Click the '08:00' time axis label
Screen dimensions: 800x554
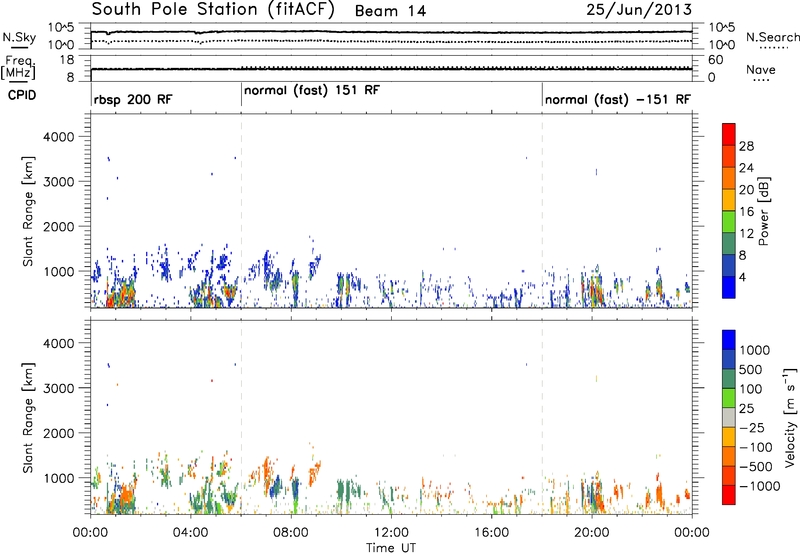pyautogui.click(x=291, y=533)
